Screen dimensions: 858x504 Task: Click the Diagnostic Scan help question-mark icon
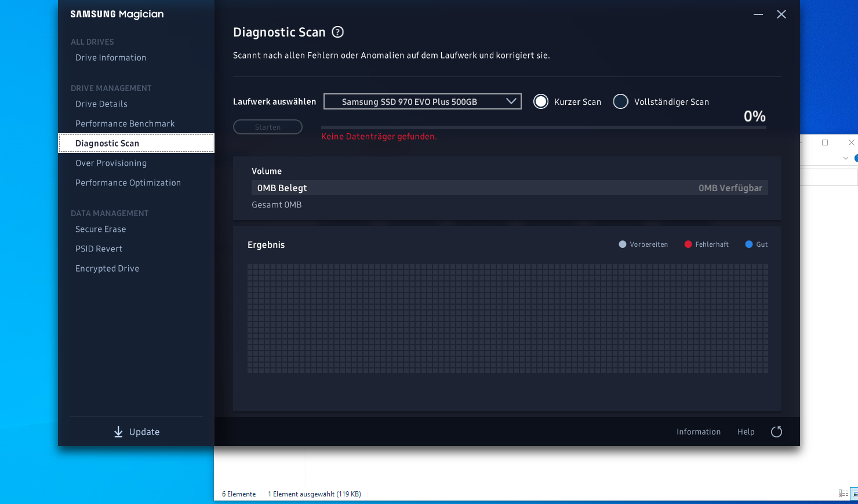(337, 32)
